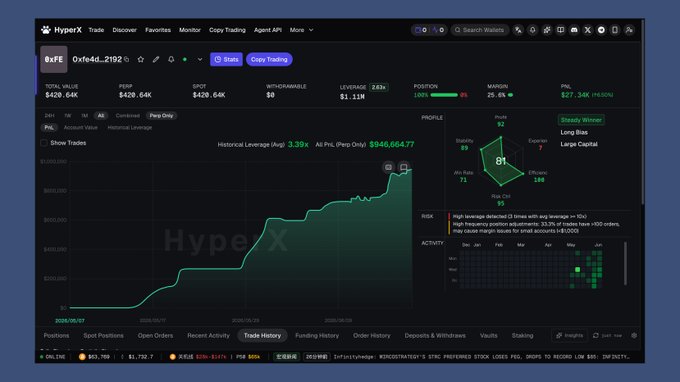The width and height of the screenshot is (680, 382).
Task: Click the folder counter showing 0
Action: 421,30
